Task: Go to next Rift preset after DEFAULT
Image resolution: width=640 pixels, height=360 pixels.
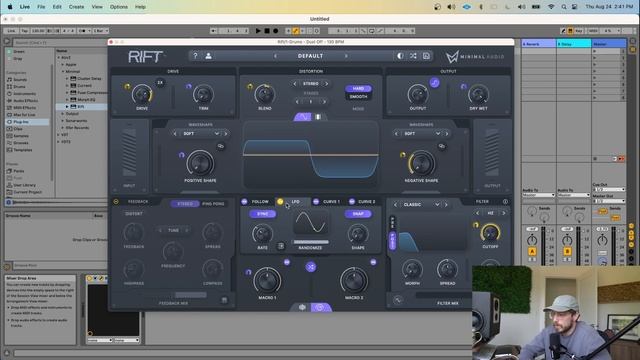Action: coord(346,56)
